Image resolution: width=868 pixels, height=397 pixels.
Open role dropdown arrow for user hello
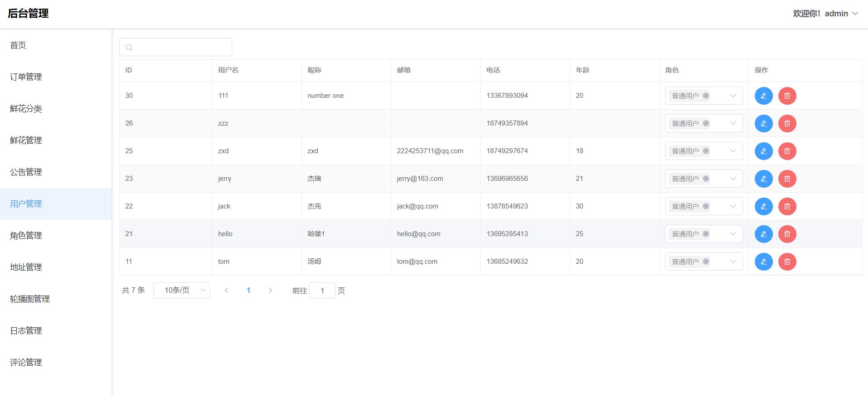[x=733, y=234]
